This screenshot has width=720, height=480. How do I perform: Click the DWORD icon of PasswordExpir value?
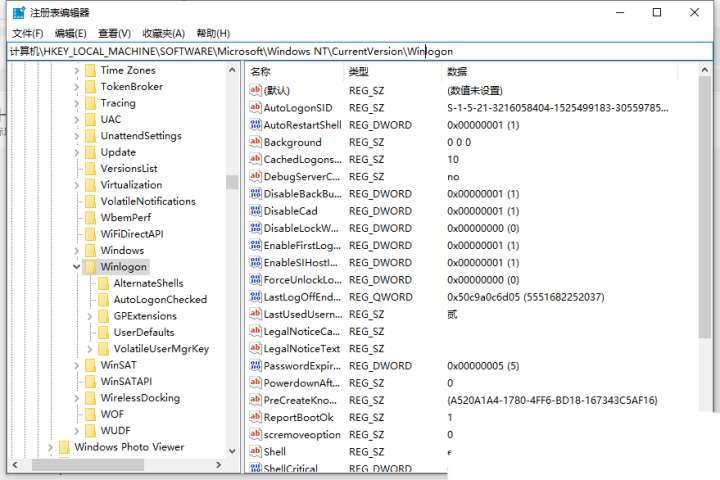pyautogui.click(x=255, y=366)
